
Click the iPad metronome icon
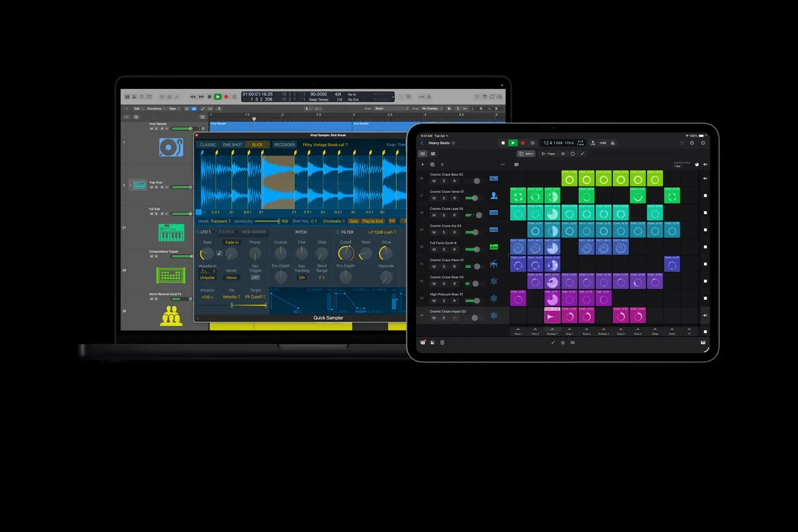coord(613,143)
